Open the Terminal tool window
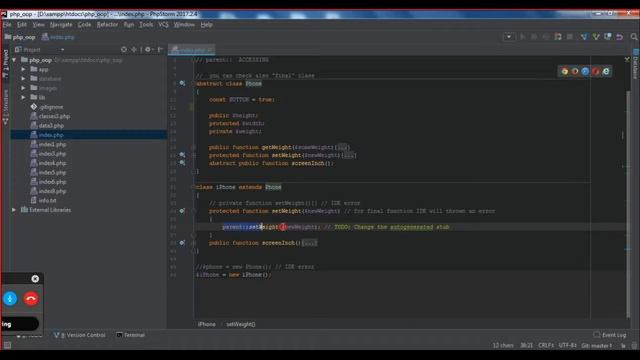The height and width of the screenshot is (360, 640). click(131, 335)
